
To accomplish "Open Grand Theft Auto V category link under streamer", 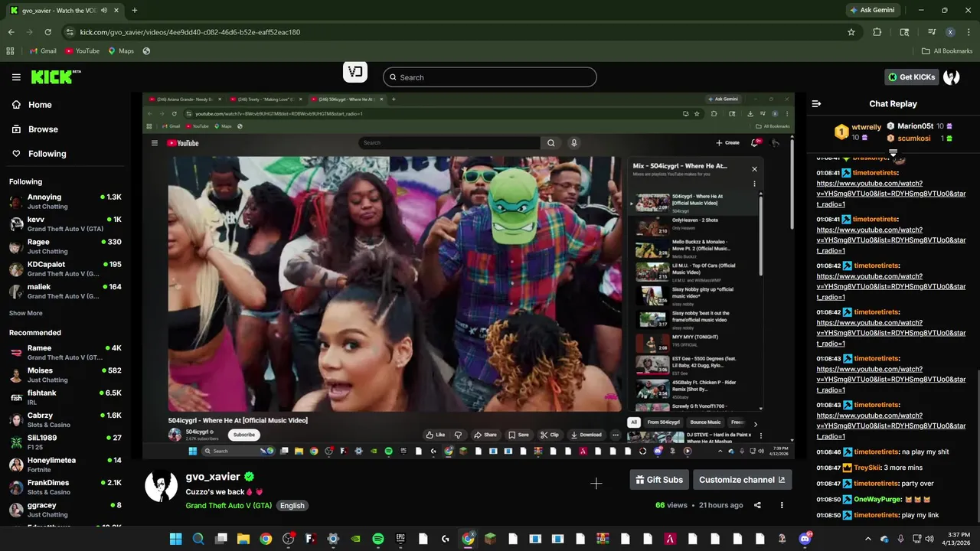I will [228, 506].
